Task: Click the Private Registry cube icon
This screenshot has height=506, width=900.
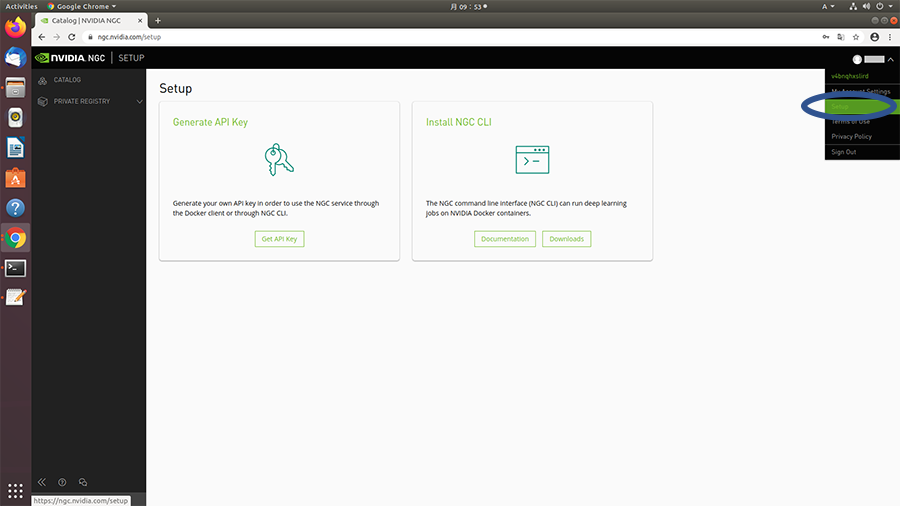Action: (x=42, y=102)
